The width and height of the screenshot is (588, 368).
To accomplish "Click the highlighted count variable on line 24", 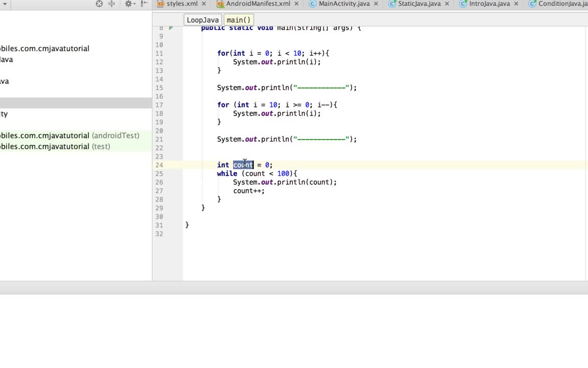I will (x=243, y=165).
